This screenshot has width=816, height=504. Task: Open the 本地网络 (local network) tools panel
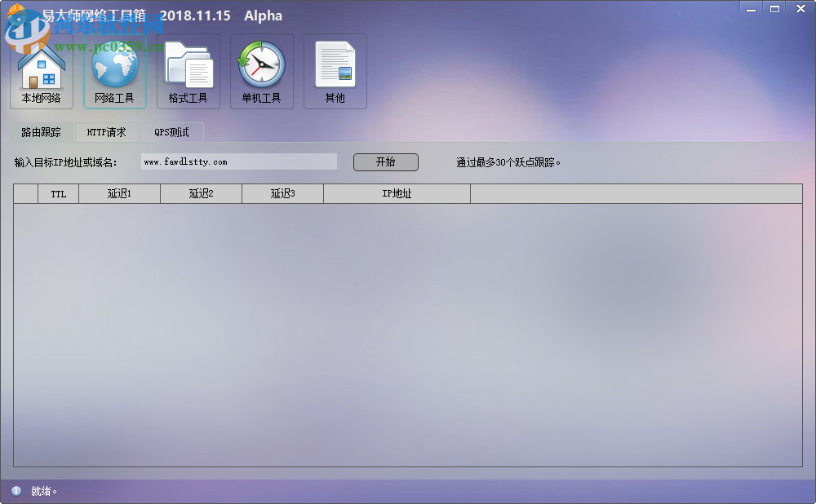[x=41, y=69]
